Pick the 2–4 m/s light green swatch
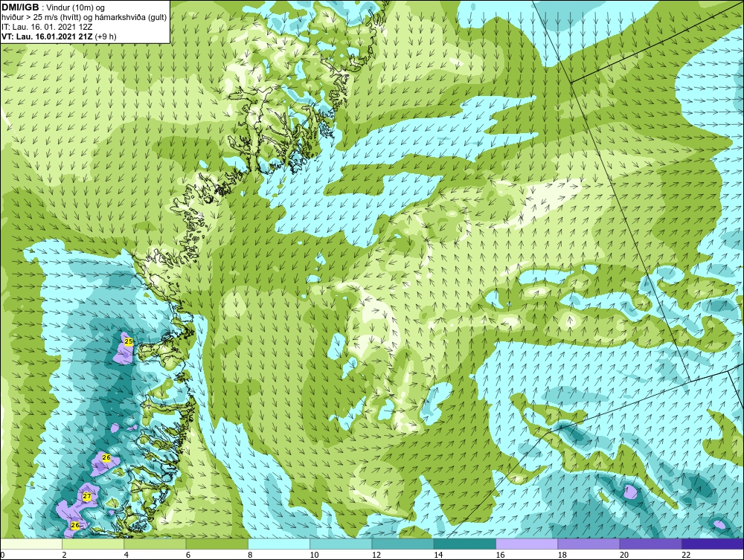The image size is (744, 560). coord(93,544)
